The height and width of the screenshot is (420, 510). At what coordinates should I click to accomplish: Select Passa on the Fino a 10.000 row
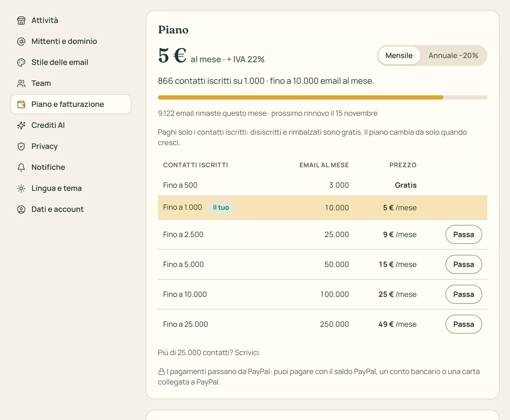coord(464,294)
